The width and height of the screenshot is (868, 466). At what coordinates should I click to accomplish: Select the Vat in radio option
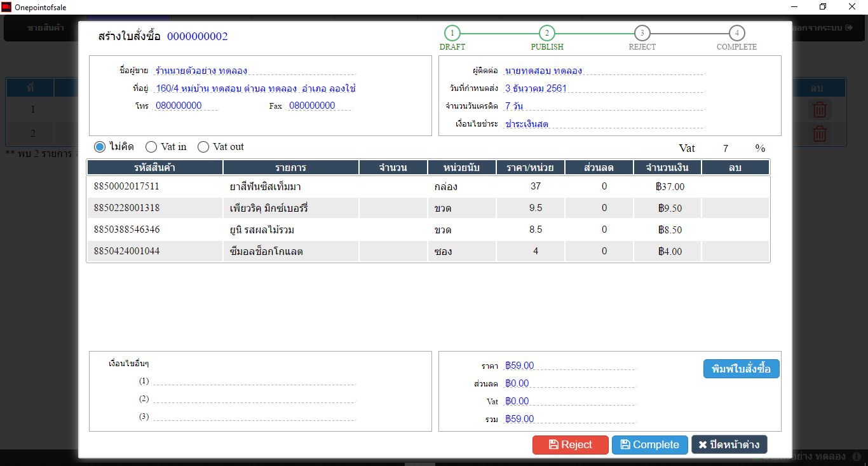151,147
